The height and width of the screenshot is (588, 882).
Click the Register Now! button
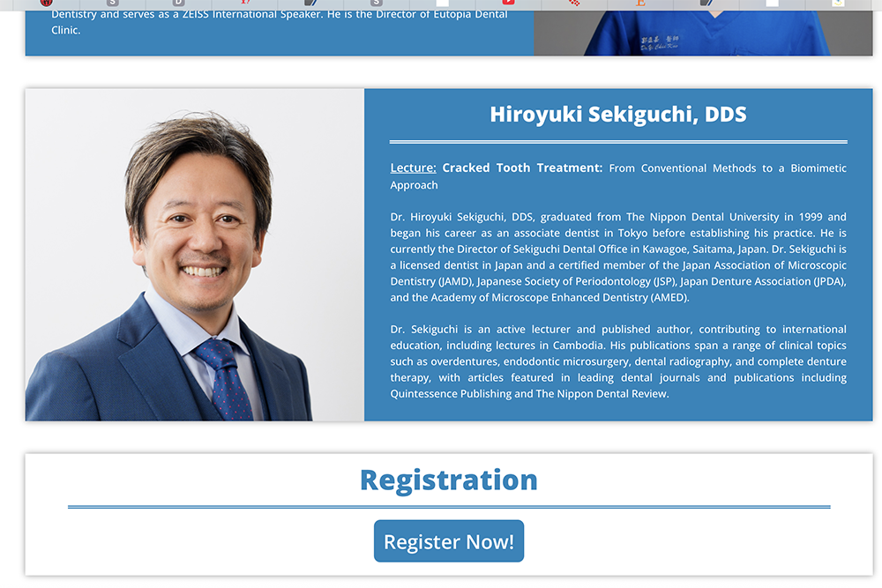tap(448, 540)
